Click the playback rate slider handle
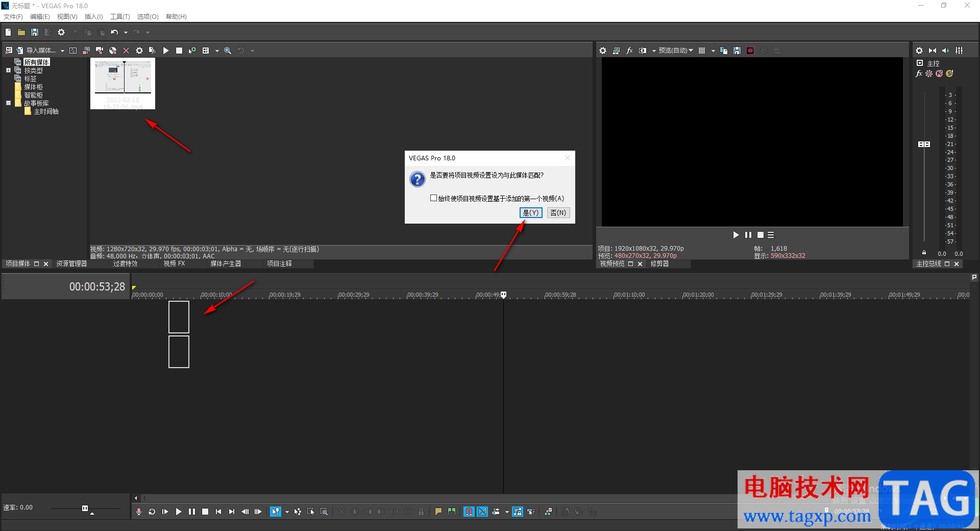980x531 pixels. pyautogui.click(x=85, y=508)
